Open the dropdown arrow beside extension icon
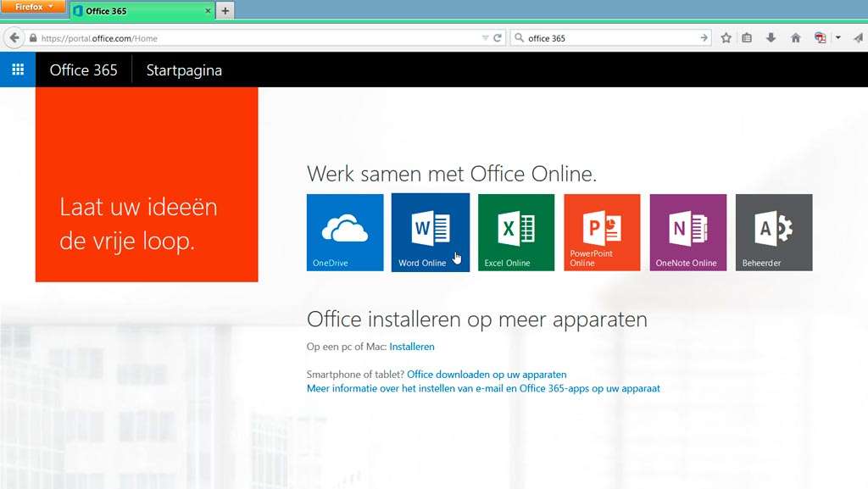This screenshot has width=868, height=489. pyautogui.click(x=838, y=37)
